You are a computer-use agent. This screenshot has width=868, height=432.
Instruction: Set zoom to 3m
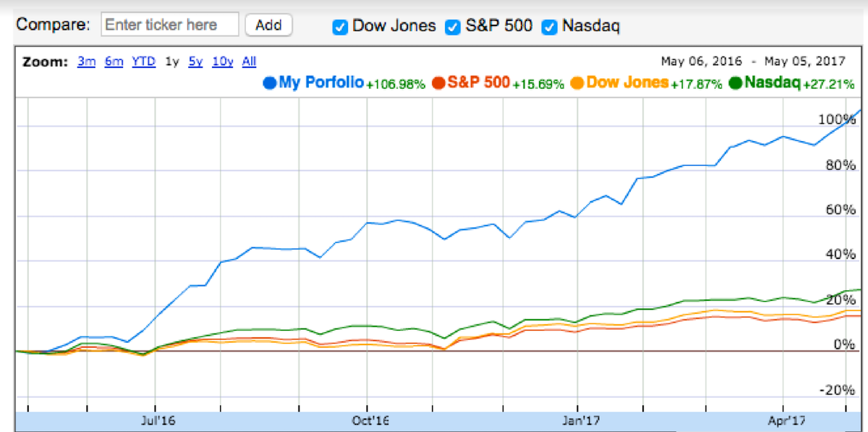(87, 62)
